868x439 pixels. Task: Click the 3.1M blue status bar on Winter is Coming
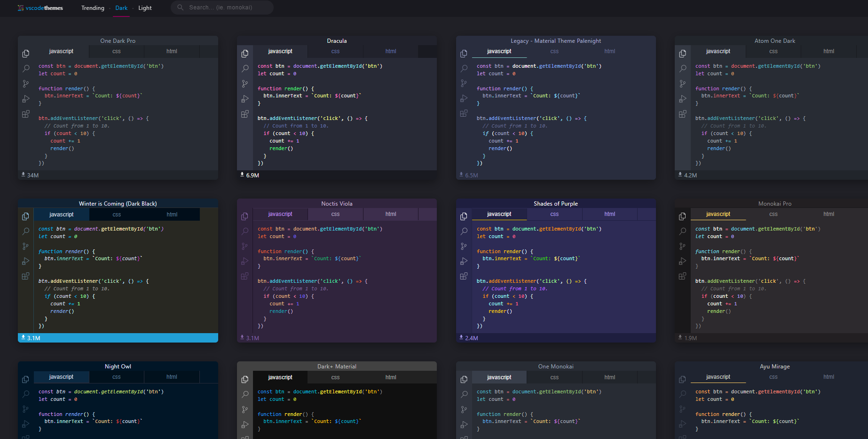(118, 338)
